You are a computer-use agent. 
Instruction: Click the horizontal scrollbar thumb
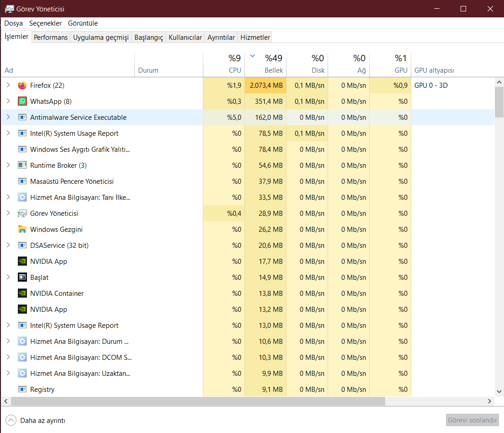[x=198, y=401]
